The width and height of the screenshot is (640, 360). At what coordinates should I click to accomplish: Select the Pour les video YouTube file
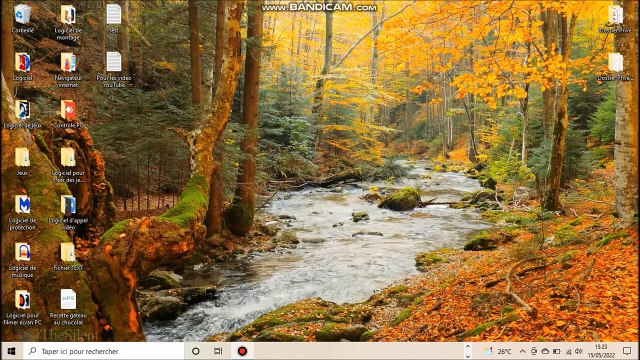114,70
